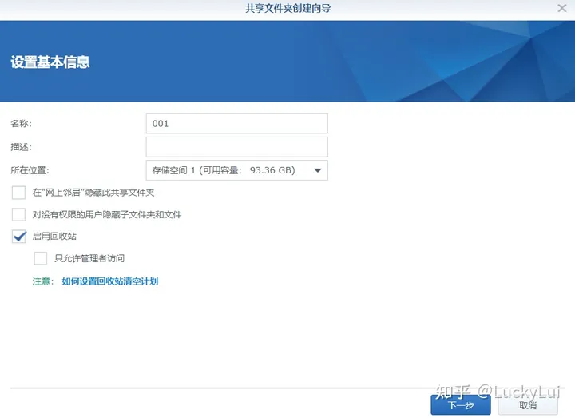576x418 pixels.
Task: Focus the empty 描述 description field
Action: pyautogui.click(x=237, y=147)
